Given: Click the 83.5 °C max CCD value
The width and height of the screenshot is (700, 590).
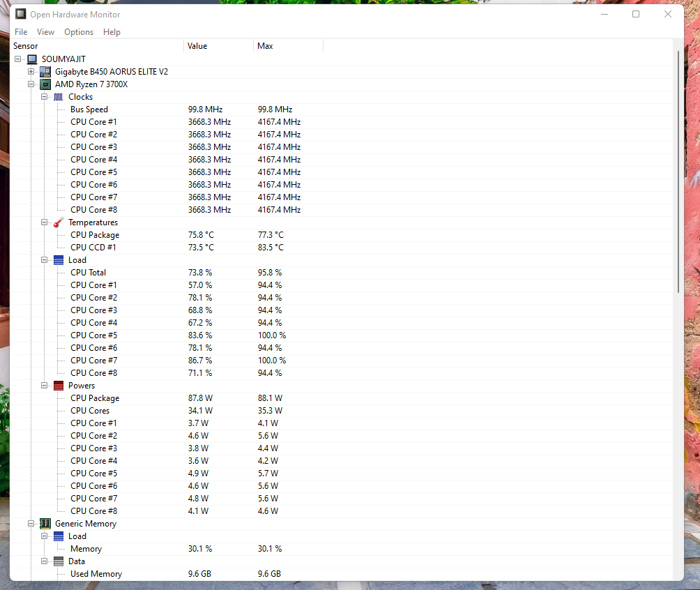Looking at the screenshot, I should 271,248.
